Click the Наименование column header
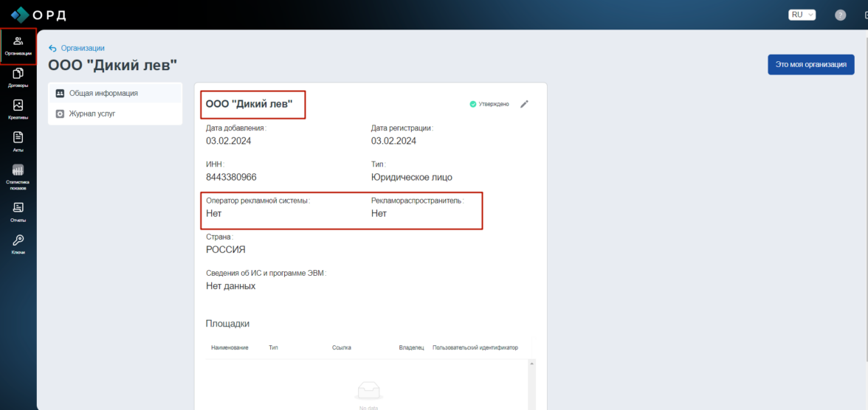 click(230, 347)
